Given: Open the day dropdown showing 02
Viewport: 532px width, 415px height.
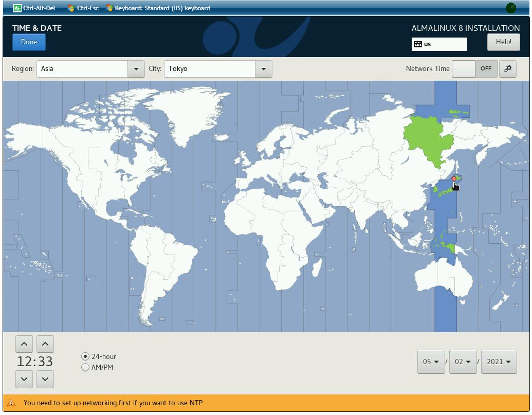Looking at the screenshot, I should pyautogui.click(x=463, y=362).
